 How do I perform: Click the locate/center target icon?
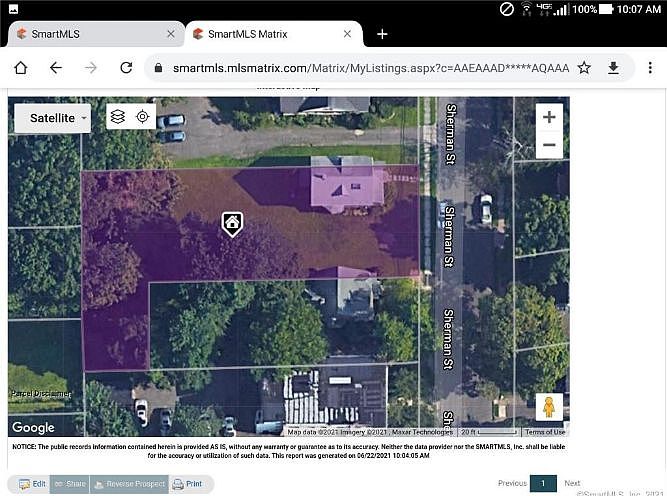pyautogui.click(x=143, y=117)
